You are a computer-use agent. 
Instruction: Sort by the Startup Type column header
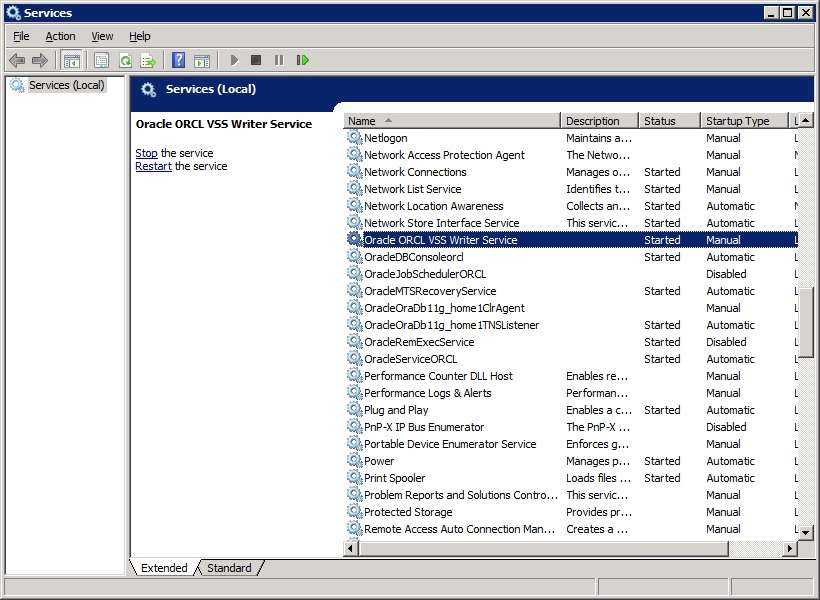coord(744,121)
